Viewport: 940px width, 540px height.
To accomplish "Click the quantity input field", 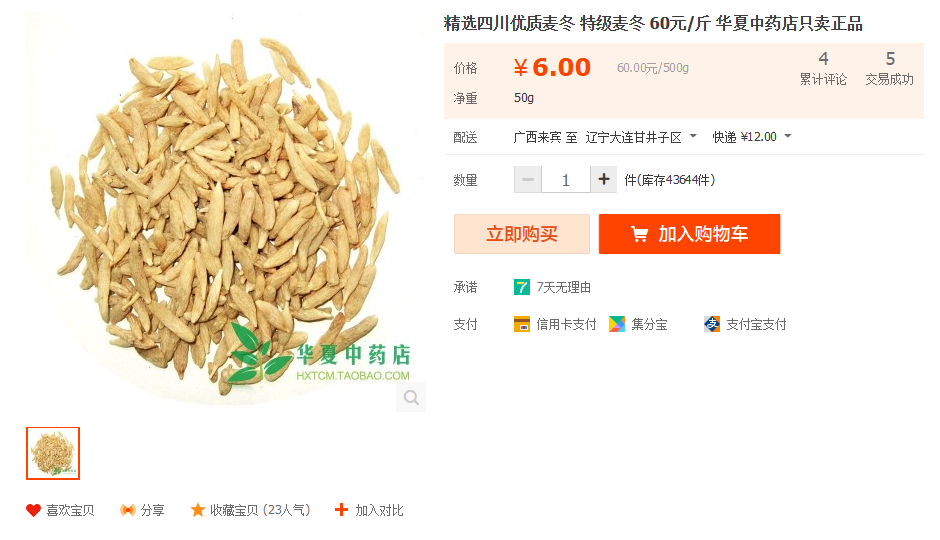I will tap(566, 180).
